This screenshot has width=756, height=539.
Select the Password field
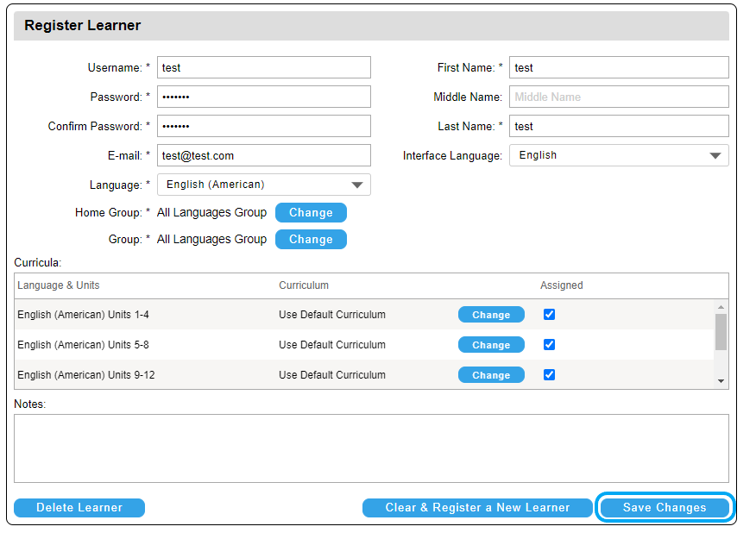coord(264,97)
